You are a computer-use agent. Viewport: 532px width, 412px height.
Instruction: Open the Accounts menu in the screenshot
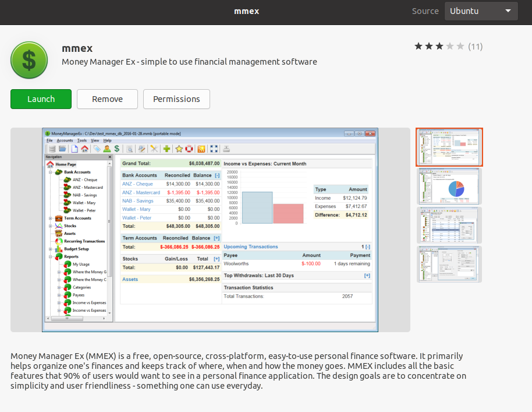tap(65, 140)
